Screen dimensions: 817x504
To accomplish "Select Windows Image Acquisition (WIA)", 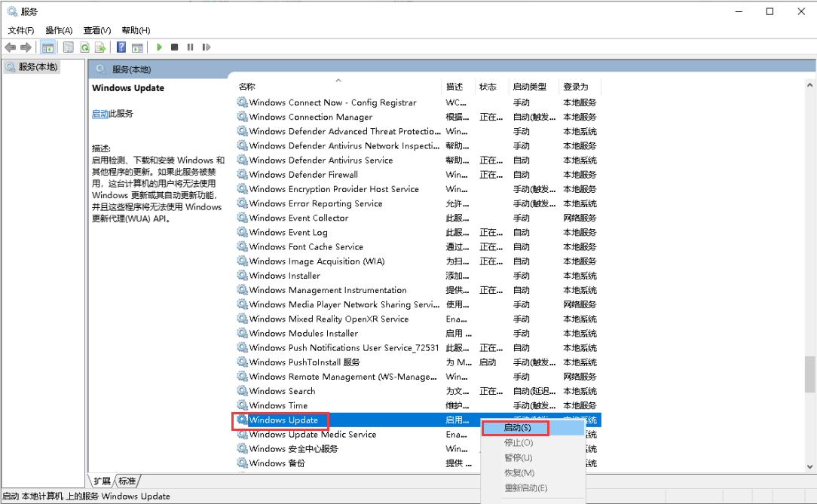I will (418, 261).
